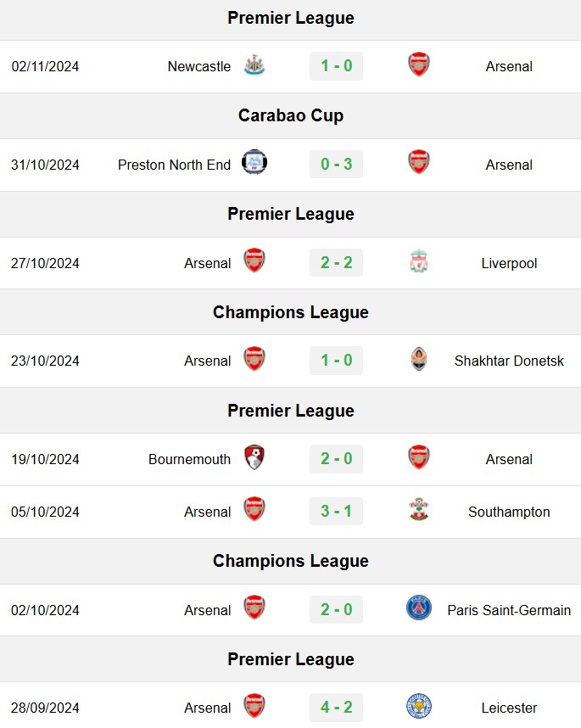Click the Leicester club crest

[x=419, y=706]
